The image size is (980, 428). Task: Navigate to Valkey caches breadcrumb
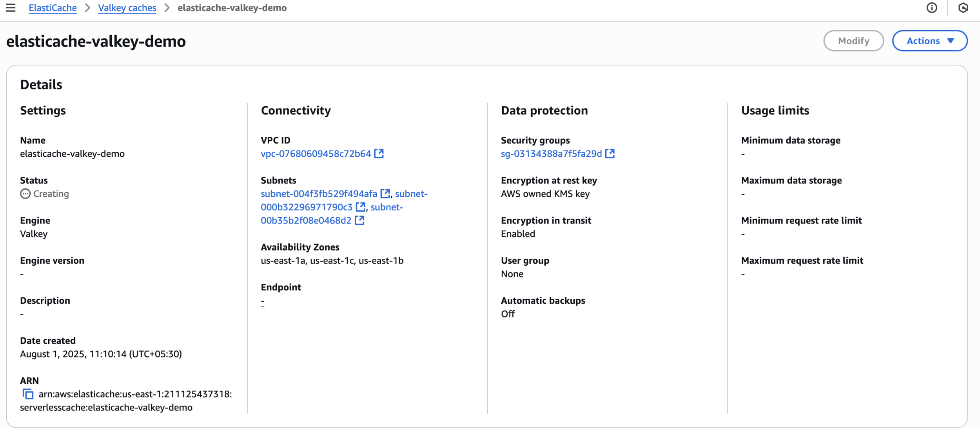[127, 8]
